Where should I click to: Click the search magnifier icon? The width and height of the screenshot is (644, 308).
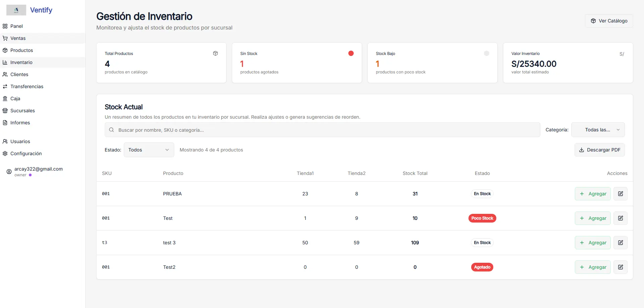(111, 130)
